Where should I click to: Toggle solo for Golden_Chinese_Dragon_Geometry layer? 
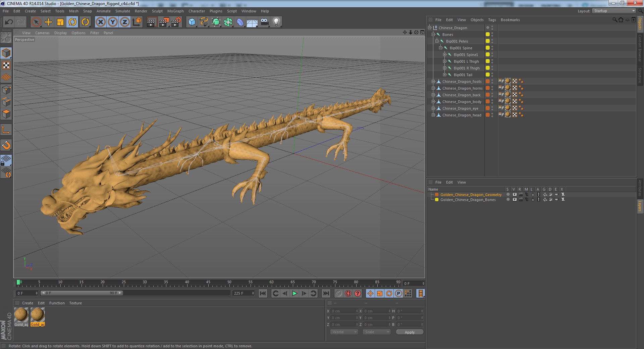(x=508, y=194)
